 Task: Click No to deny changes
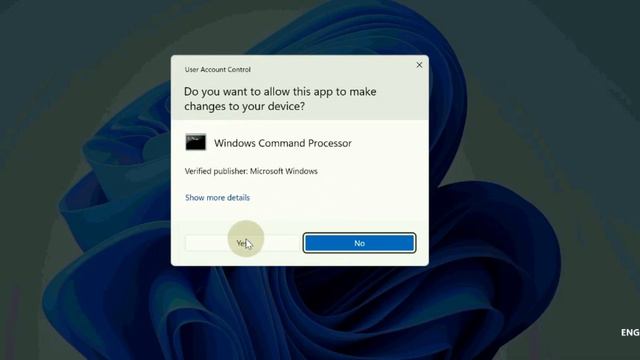pos(359,243)
